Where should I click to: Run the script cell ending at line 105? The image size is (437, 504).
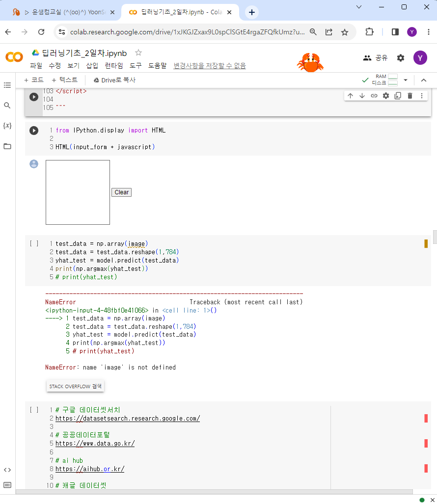pos(34,97)
